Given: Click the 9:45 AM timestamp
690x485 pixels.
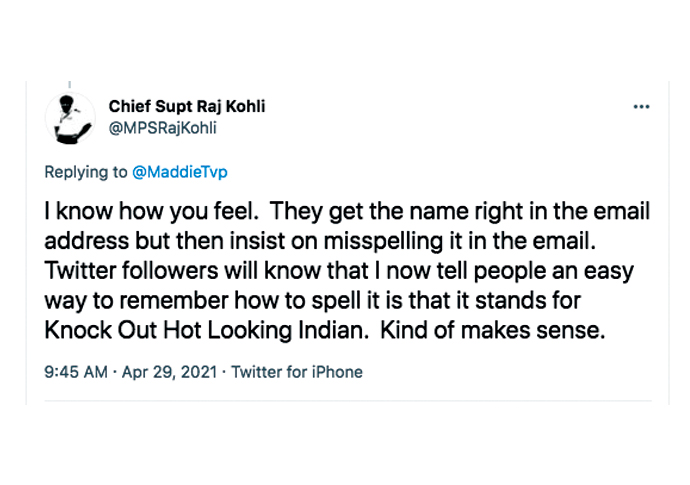Looking at the screenshot, I should click(76, 372).
